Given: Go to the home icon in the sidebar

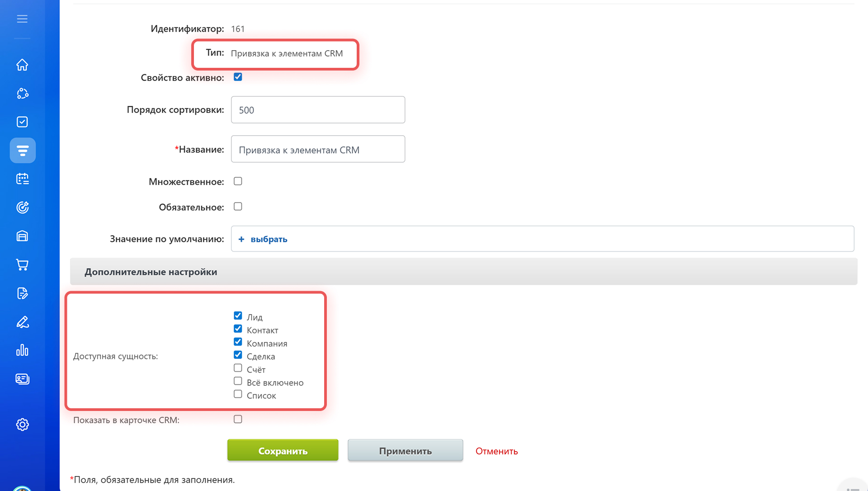Looking at the screenshot, I should pyautogui.click(x=22, y=65).
